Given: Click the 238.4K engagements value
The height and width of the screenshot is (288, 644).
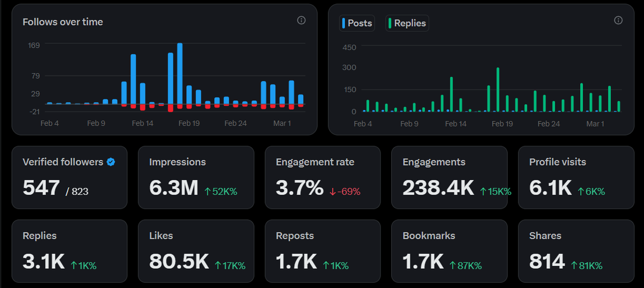Looking at the screenshot, I should coord(438,188).
